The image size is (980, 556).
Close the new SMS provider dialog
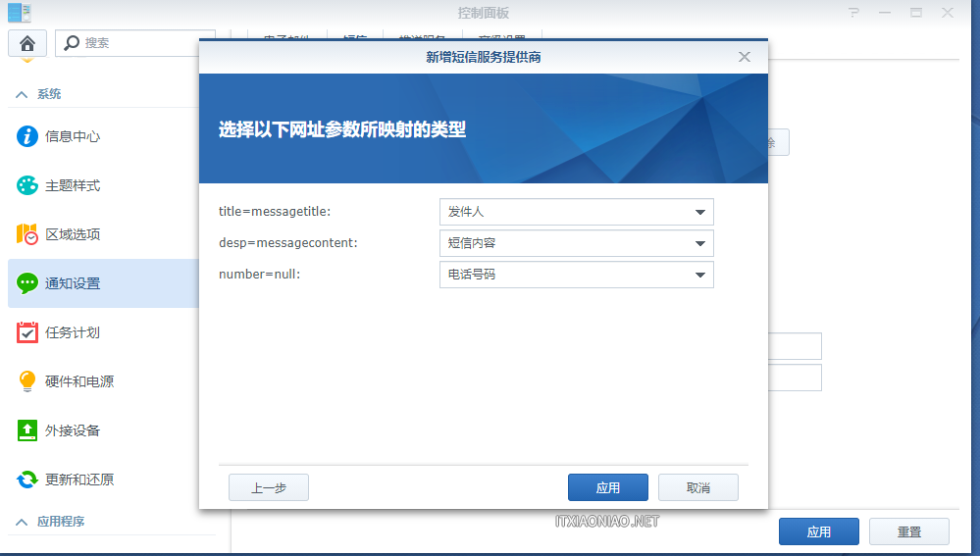[745, 57]
